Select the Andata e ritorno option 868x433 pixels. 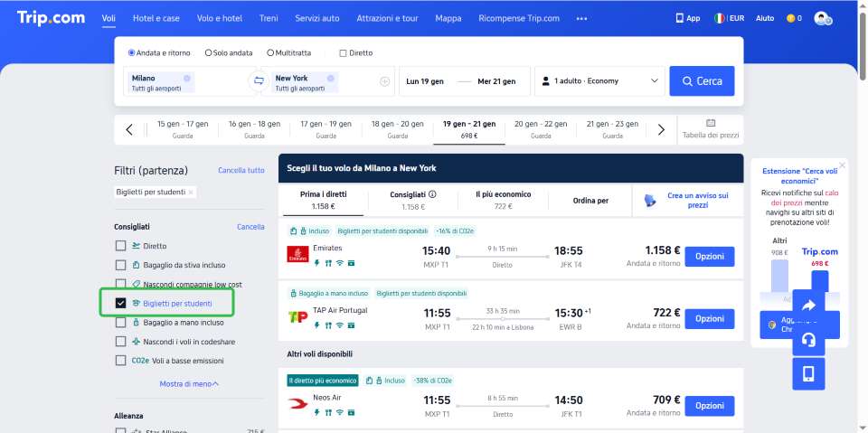(x=159, y=53)
